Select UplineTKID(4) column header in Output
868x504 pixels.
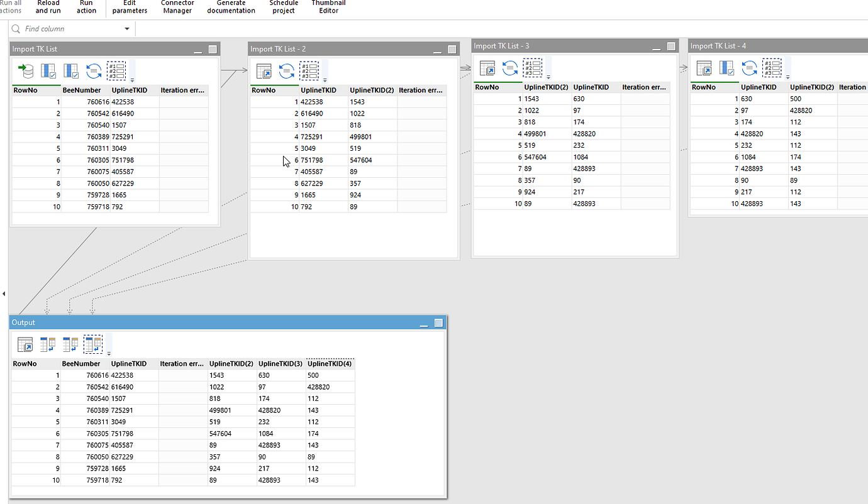coord(330,363)
